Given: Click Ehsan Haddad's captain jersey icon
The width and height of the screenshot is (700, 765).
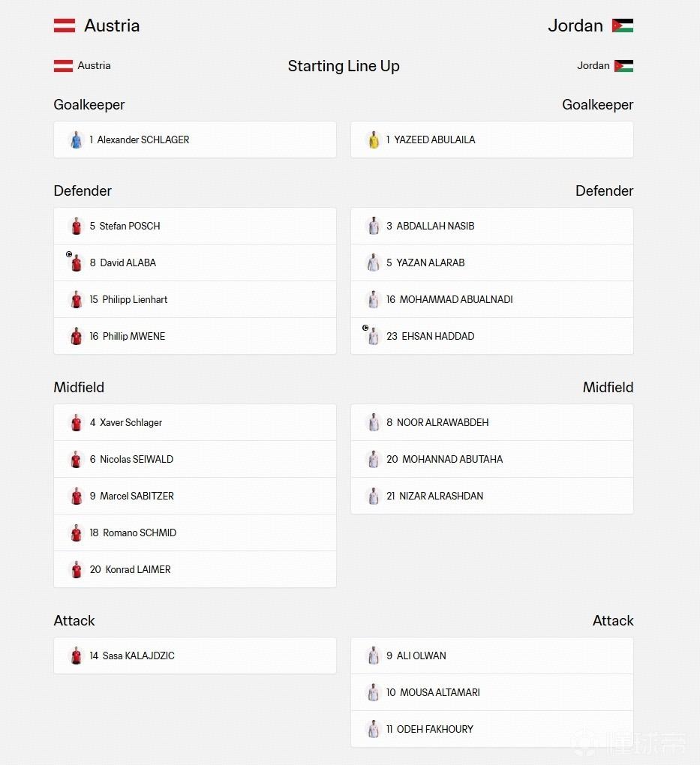Looking at the screenshot, I should pos(374,337).
